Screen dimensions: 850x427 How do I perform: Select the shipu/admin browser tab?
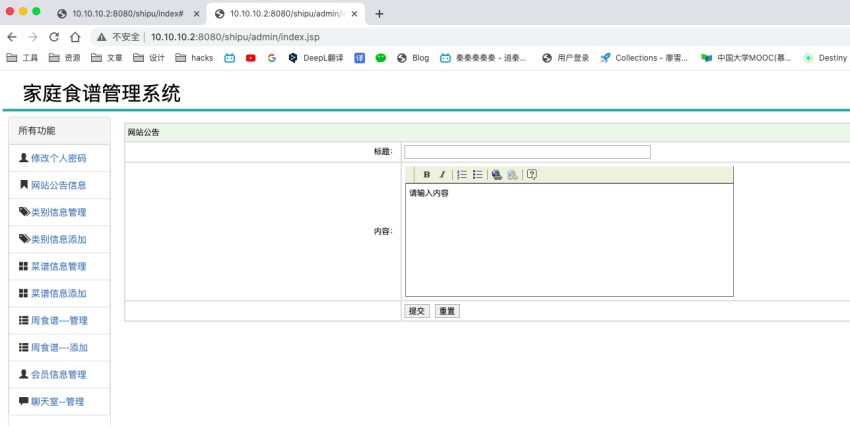tap(287, 14)
